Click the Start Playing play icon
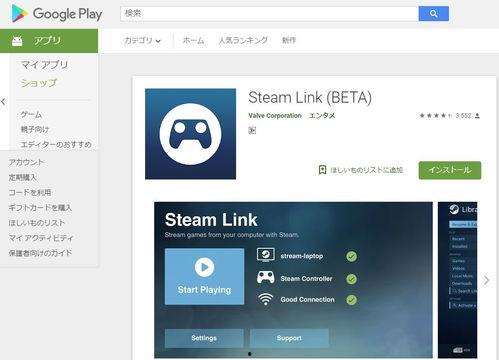 click(x=204, y=267)
